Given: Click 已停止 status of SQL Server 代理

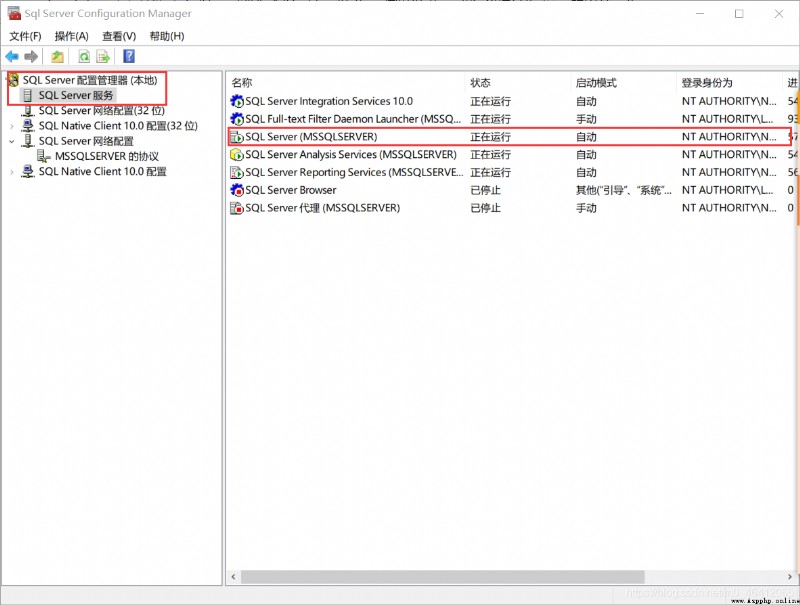Looking at the screenshot, I should coord(485,208).
